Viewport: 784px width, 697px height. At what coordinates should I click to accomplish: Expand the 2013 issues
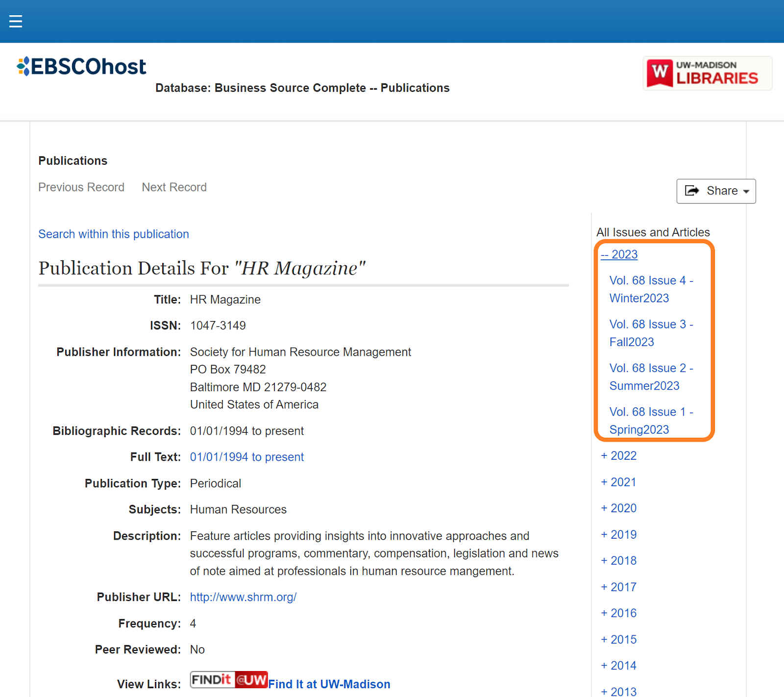tap(618, 691)
